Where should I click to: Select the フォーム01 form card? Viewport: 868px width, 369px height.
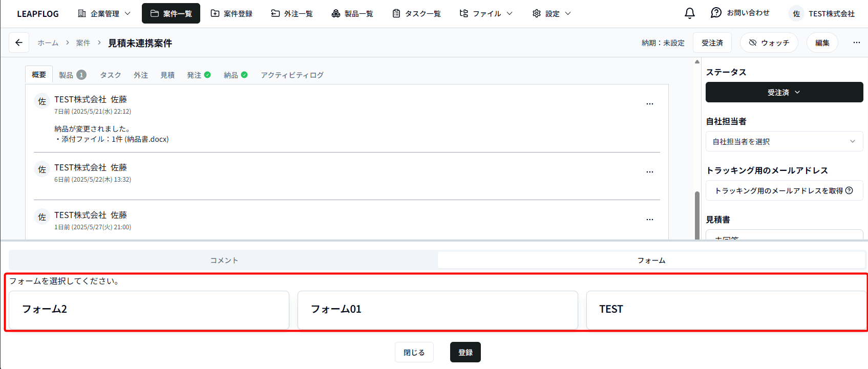coord(437,310)
